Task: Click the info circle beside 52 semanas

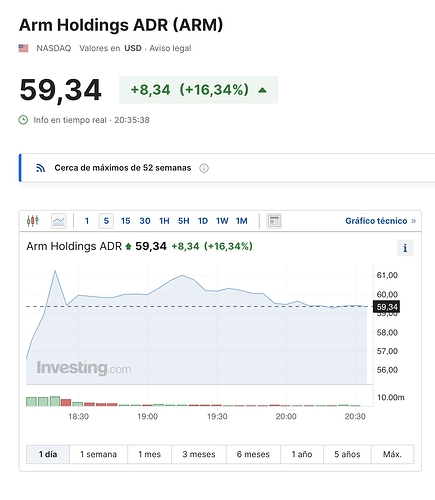Action: pyautogui.click(x=204, y=168)
